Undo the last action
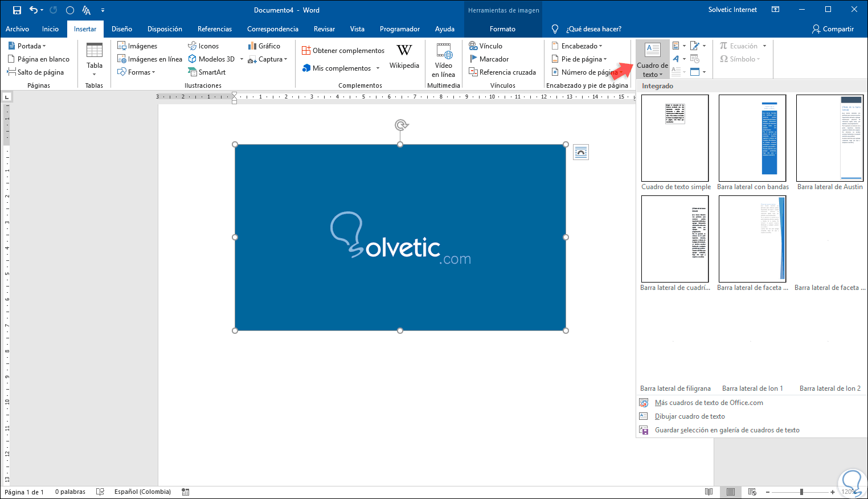This screenshot has width=868, height=499. coord(34,10)
